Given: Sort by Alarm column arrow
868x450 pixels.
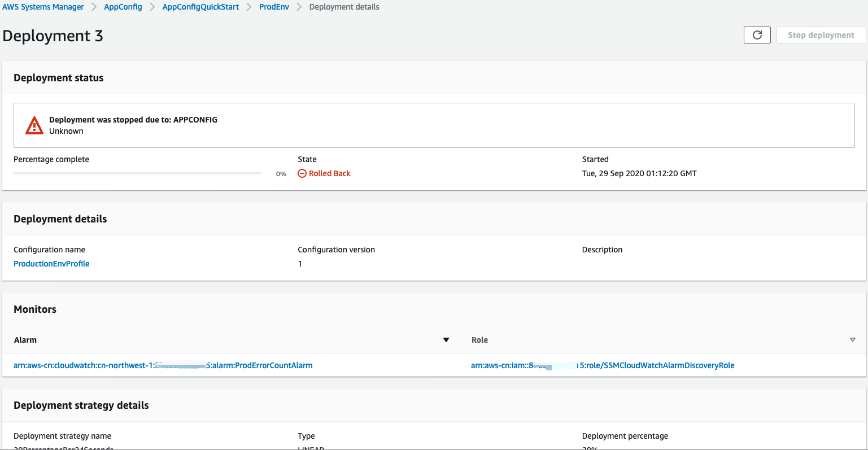Looking at the screenshot, I should 446,340.
